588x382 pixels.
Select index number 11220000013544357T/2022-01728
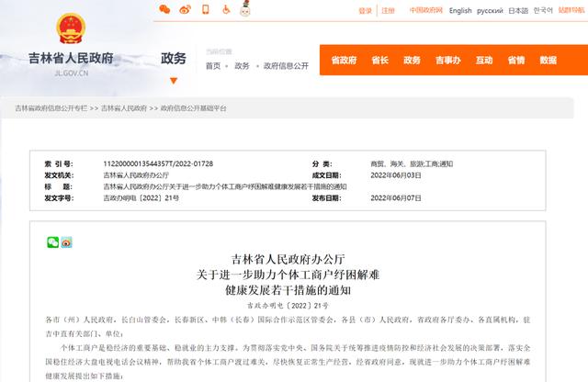(158, 163)
